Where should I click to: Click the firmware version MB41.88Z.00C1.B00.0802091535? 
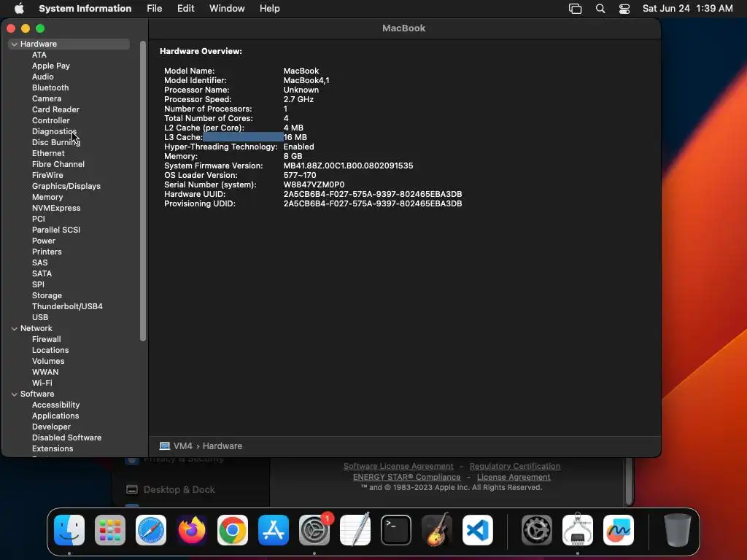pos(348,166)
